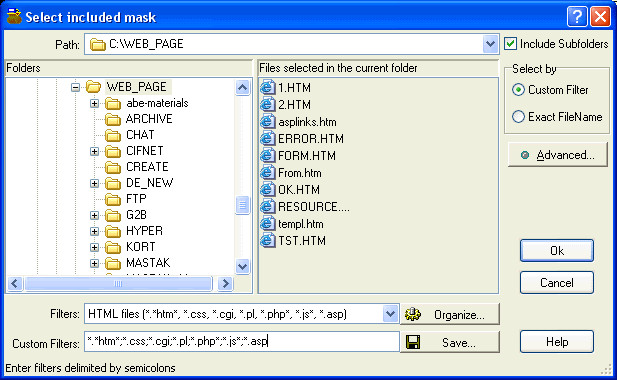Image resolution: width=617 pixels, height=380 pixels.
Task: Click the folder tree scroll left arrow
Action: click(15, 284)
